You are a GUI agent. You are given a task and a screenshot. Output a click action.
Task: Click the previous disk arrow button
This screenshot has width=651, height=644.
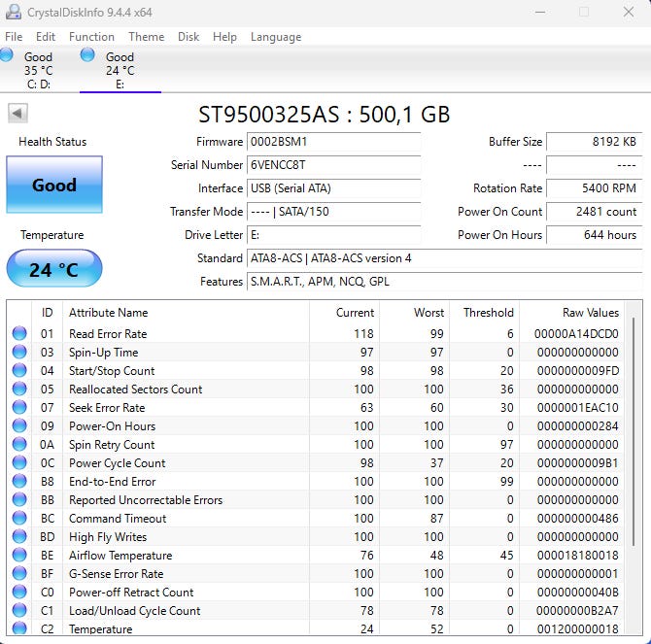17,114
